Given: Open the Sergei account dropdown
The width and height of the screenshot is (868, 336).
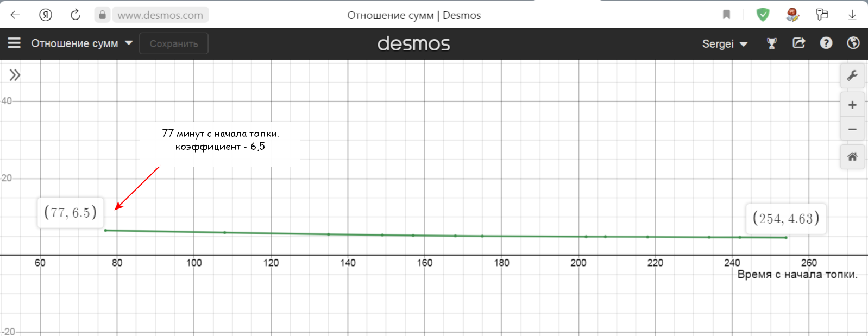Looking at the screenshot, I should point(725,44).
